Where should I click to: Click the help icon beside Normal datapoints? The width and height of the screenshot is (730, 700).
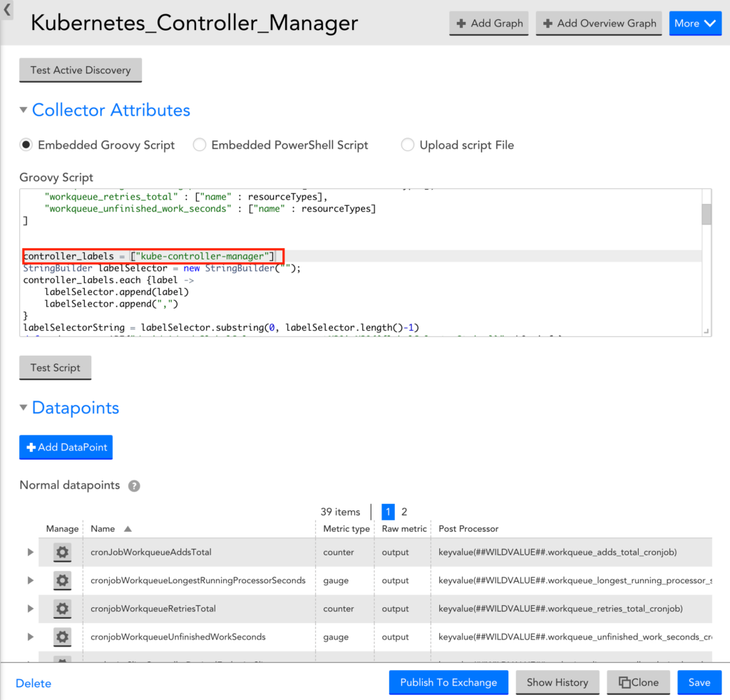[x=134, y=485]
